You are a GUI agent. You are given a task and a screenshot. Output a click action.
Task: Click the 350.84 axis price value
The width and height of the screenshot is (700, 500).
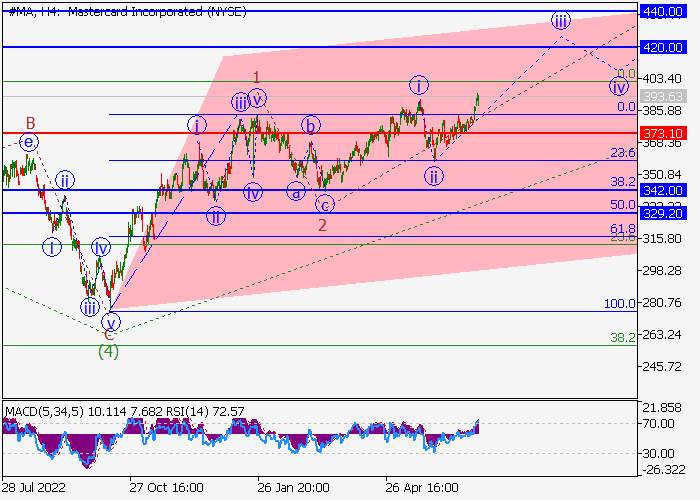pos(662,175)
